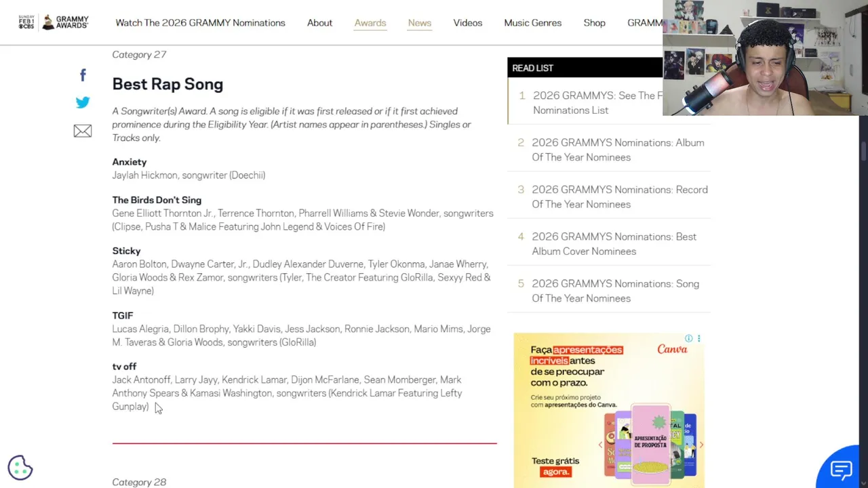
Task: Go to previous slide in Canva ad
Action: (600, 445)
